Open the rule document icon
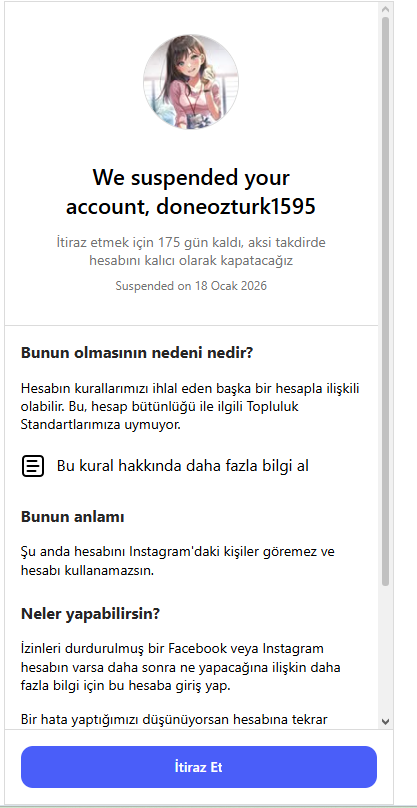The image size is (417, 808). (x=32, y=466)
